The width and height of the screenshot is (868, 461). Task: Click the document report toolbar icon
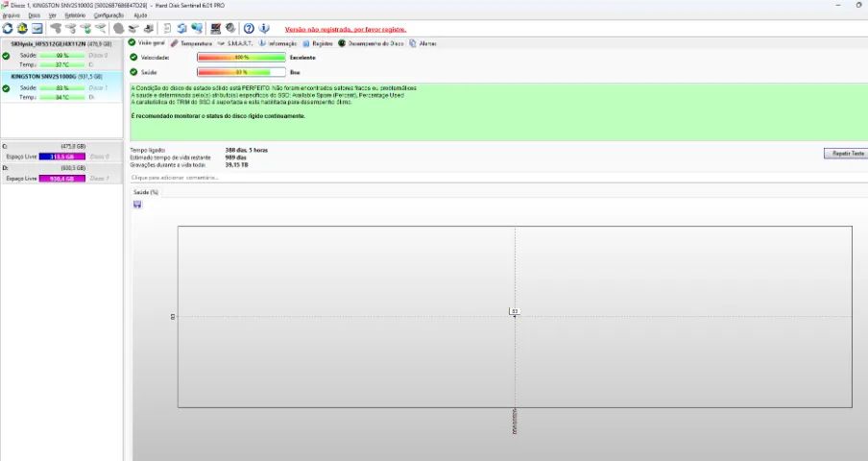click(167, 28)
